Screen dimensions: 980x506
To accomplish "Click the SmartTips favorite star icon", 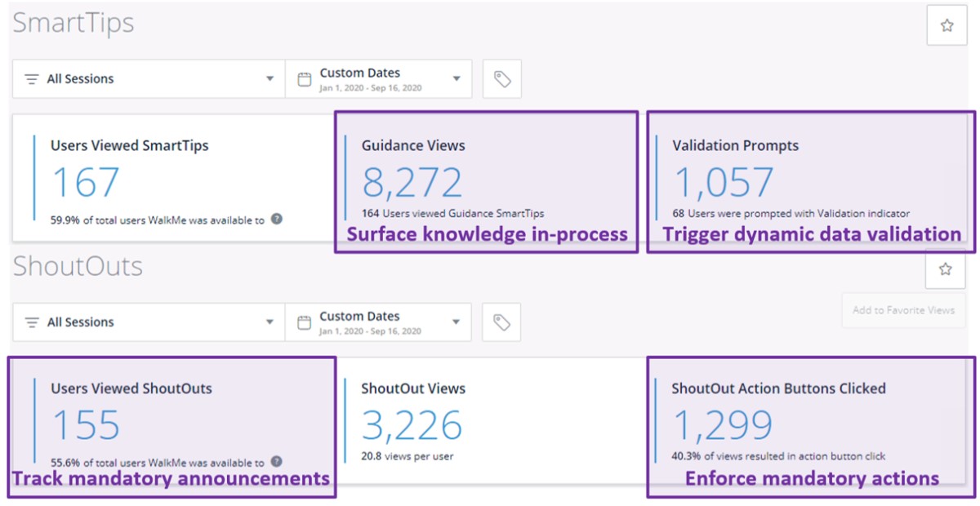I will pyautogui.click(x=947, y=25).
